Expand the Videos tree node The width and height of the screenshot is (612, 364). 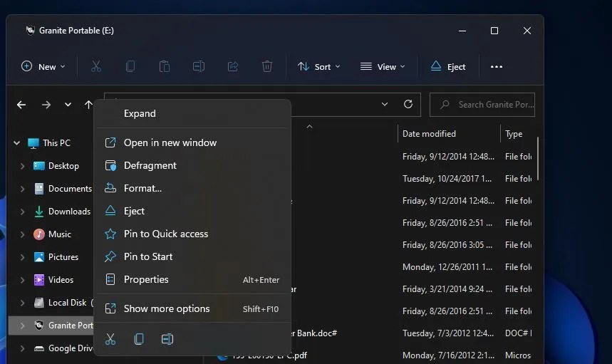pos(22,280)
